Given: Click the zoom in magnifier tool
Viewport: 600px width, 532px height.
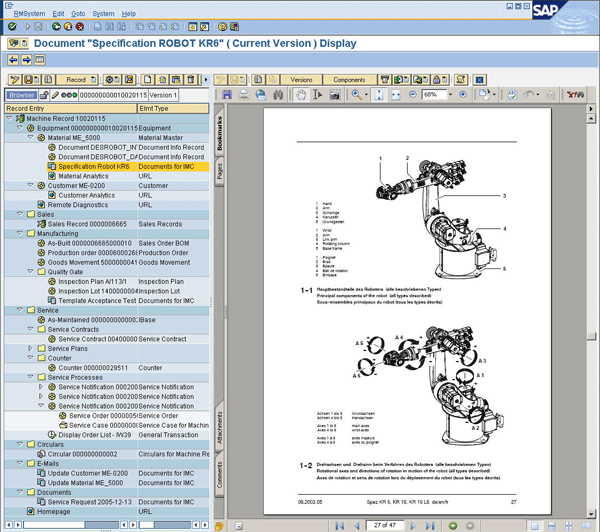Looking at the screenshot, I should [356, 95].
